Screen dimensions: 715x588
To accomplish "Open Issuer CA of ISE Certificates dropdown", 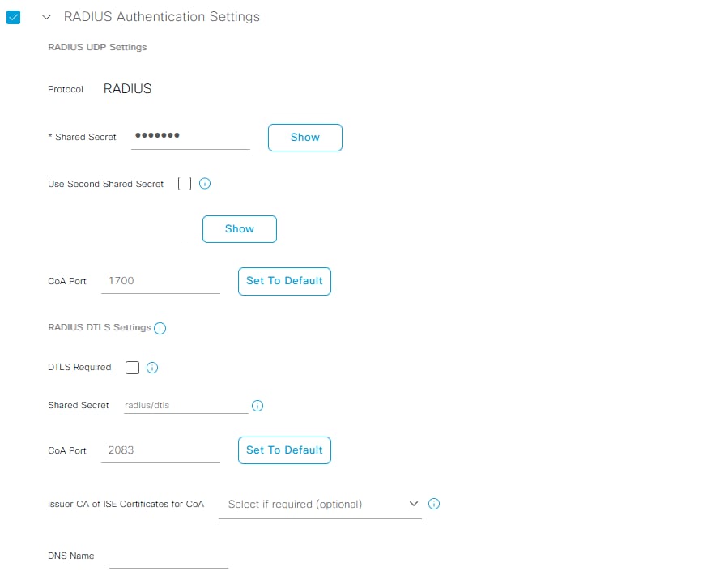I will [x=321, y=504].
